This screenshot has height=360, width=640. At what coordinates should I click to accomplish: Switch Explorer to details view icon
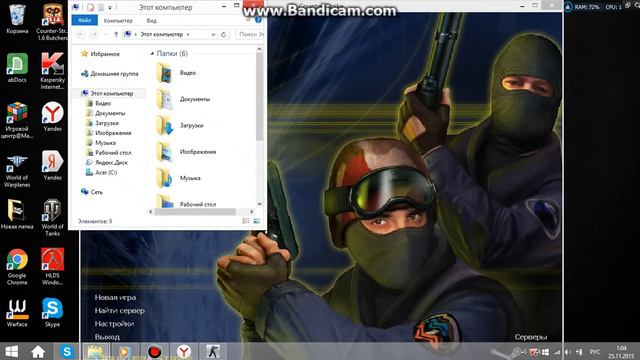click(x=246, y=221)
